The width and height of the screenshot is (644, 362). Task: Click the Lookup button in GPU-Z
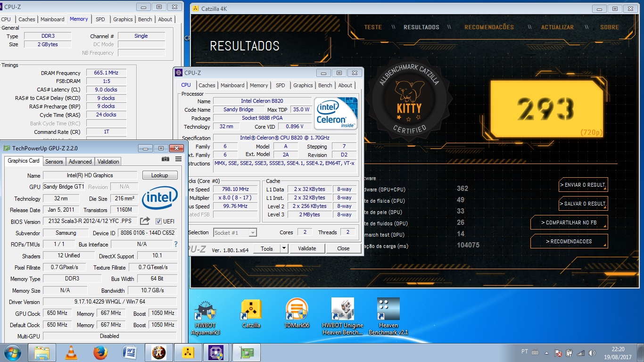pos(160,175)
